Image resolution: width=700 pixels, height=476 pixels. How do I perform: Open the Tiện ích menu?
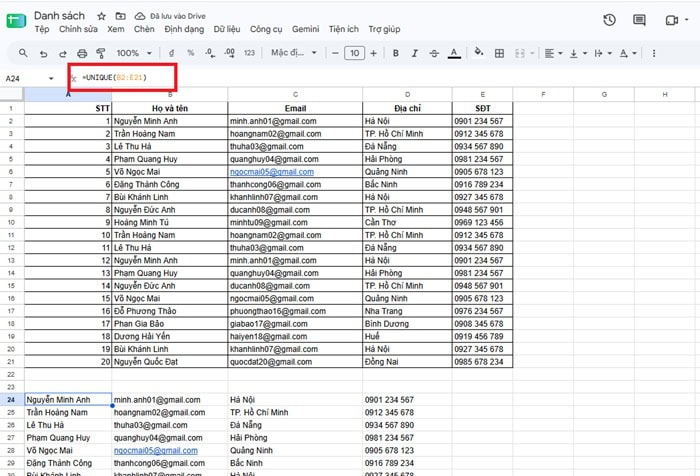click(344, 29)
